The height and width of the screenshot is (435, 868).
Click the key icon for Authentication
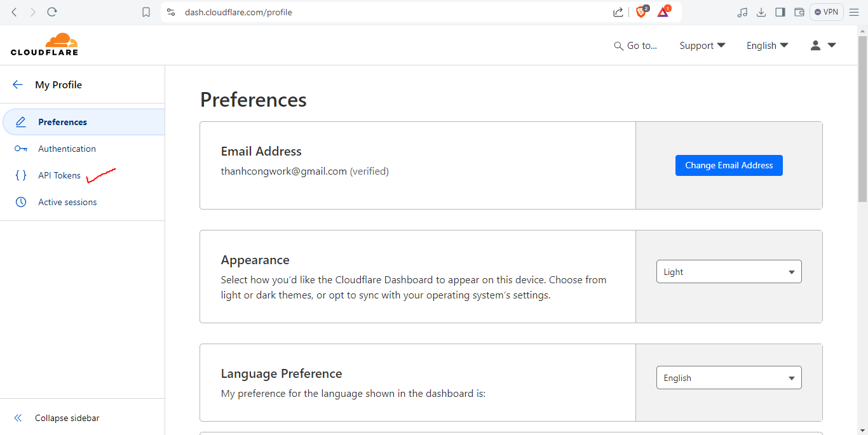pyautogui.click(x=21, y=149)
